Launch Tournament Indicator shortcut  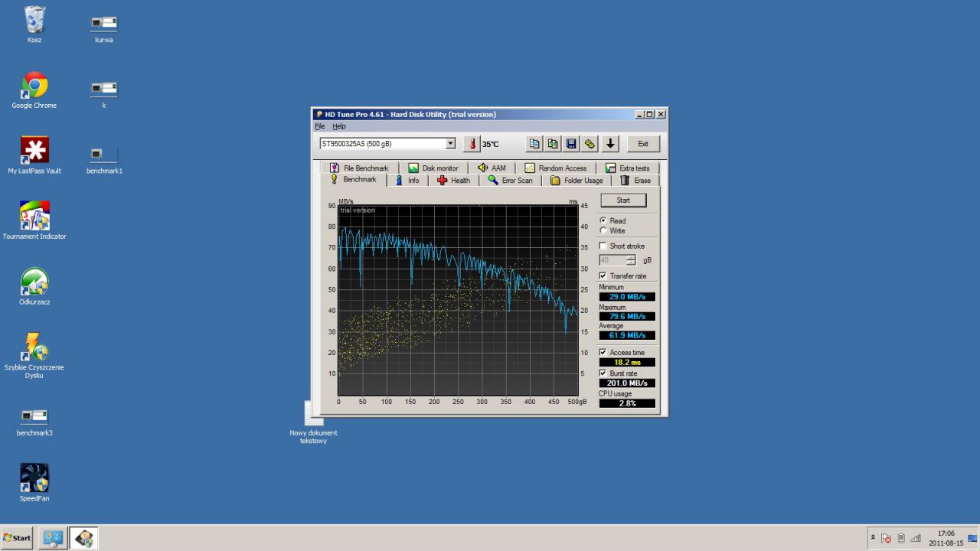pos(34,220)
